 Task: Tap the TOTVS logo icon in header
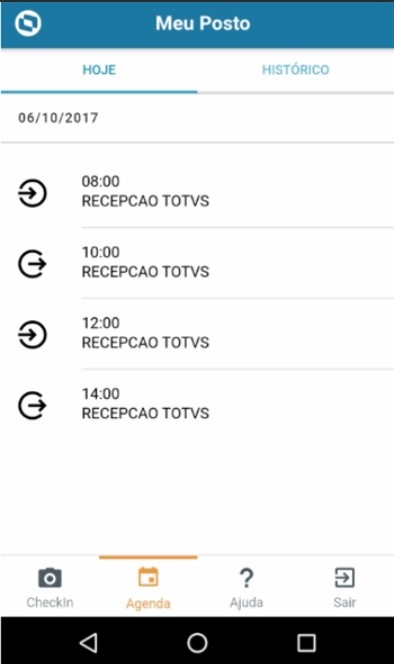[x=28, y=23]
